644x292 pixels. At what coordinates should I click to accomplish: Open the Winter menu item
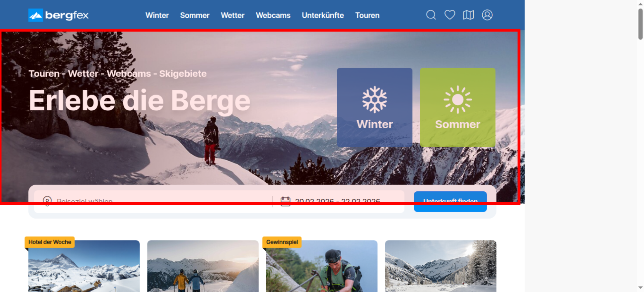157,15
